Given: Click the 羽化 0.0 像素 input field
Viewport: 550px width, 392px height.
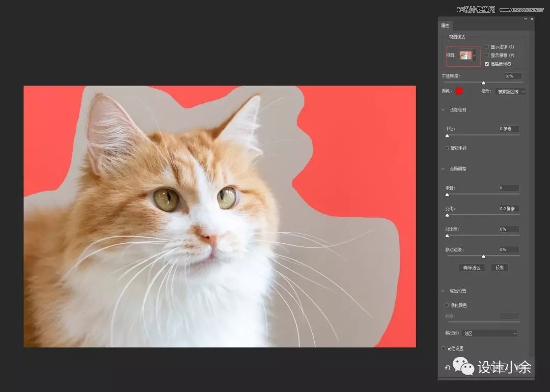Looking at the screenshot, I should click(x=509, y=209).
